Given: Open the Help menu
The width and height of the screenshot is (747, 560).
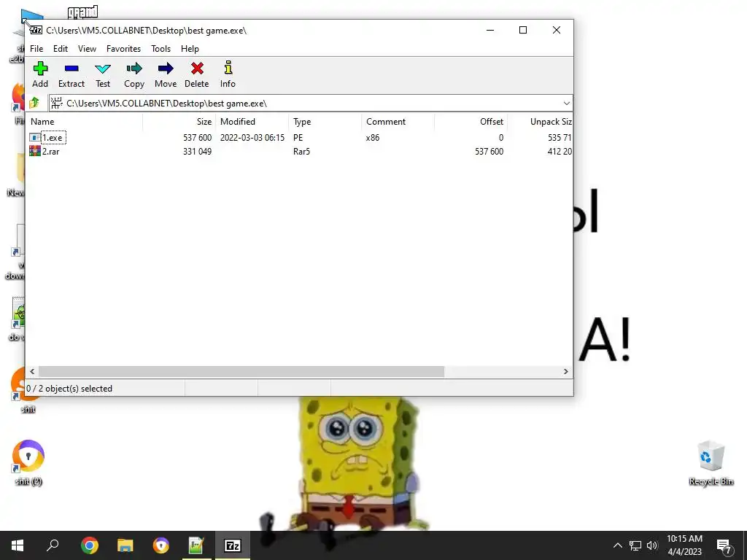Looking at the screenshot, I should click(190, 49).
